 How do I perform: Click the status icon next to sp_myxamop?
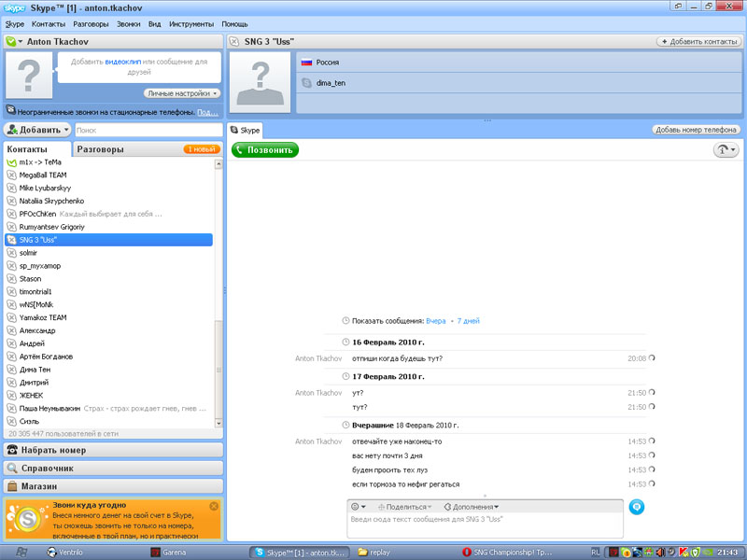pyautogui.click(x=12, y=266)
